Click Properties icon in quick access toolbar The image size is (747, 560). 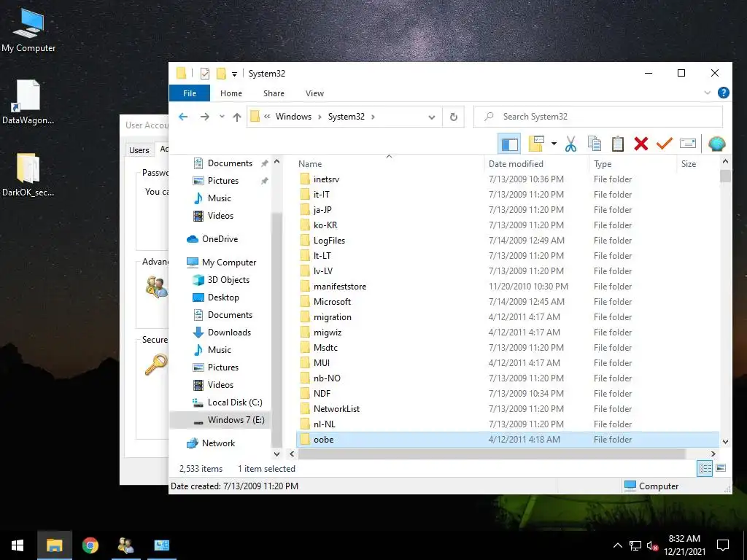tap(205, 74)
